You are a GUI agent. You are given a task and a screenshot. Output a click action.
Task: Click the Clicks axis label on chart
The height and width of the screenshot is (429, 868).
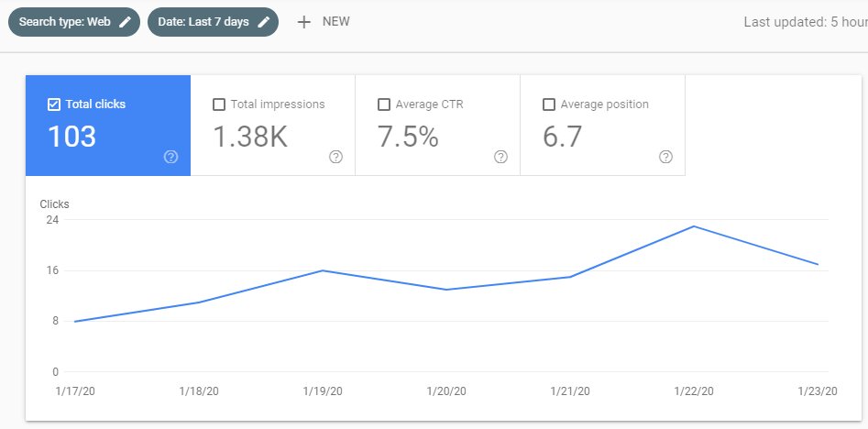pyautogui.click(x=54, y=204)
